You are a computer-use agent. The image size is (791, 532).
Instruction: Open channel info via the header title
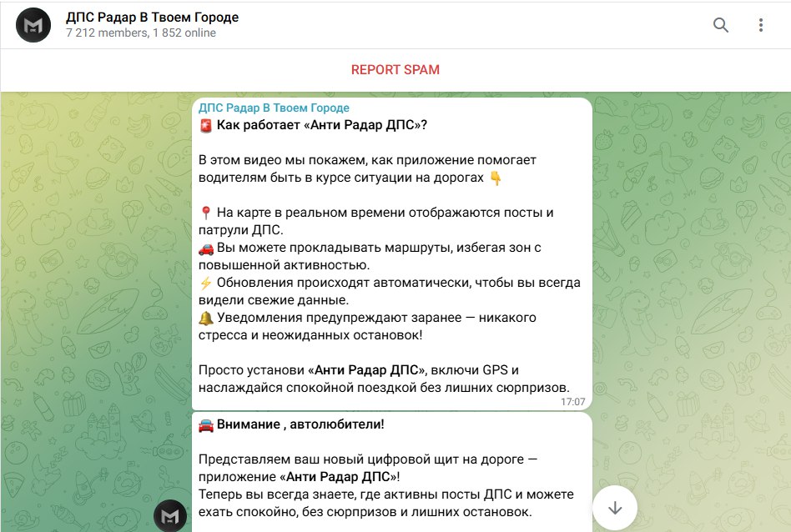pos(152,18)
